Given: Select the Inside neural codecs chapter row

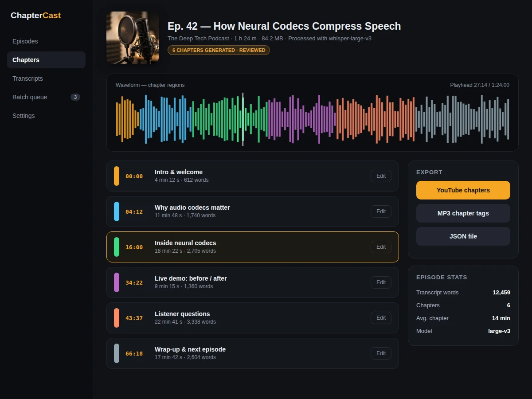Looking at the screenshot, I should coord(253,247).
